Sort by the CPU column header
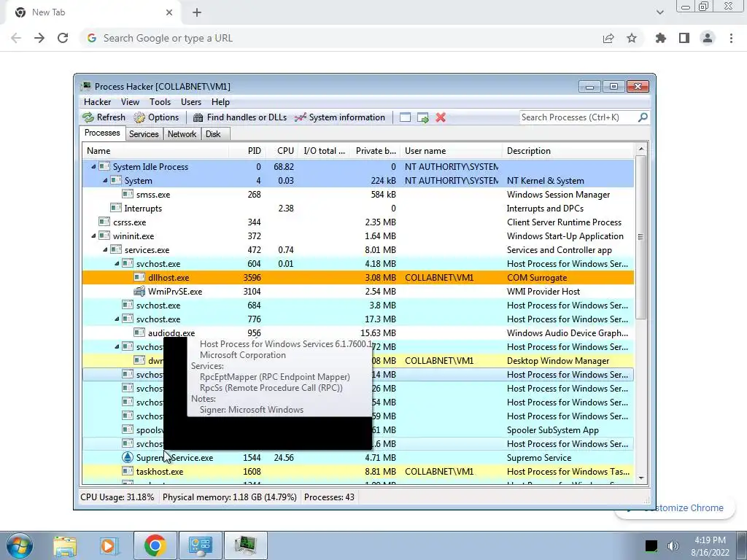This screenshot has width=747, height=560. (x=282, y=151)
